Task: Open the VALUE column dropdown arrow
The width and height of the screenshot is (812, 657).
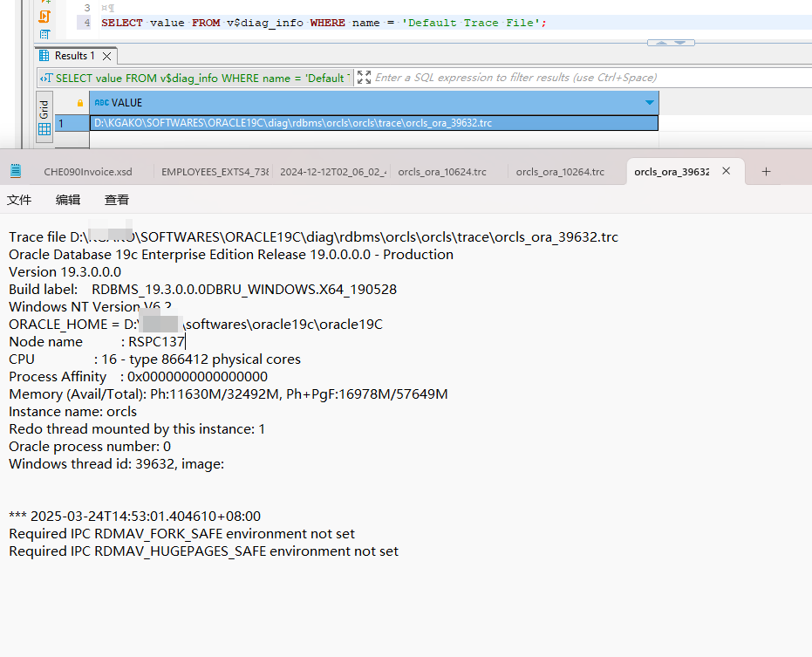Action: tap(650, 103)
